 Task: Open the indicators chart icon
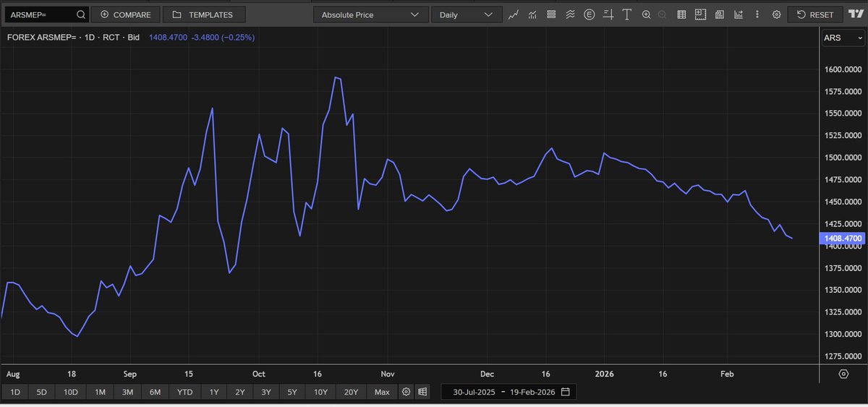[x=532, y=14]
